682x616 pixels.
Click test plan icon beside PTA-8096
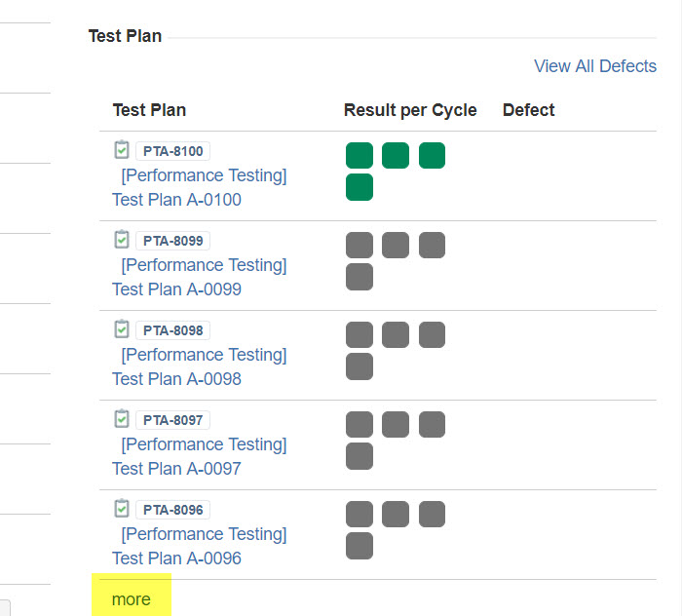point(122,509)
